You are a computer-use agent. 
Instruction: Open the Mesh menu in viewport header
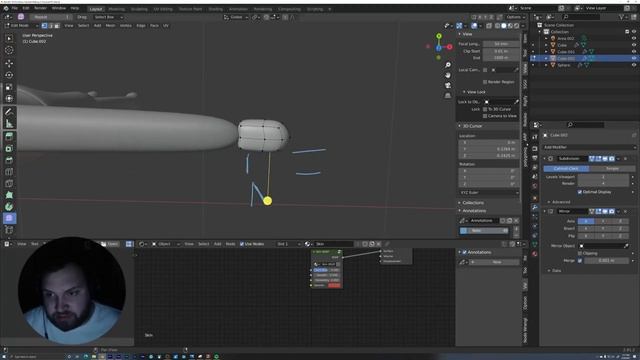point(110,26)
